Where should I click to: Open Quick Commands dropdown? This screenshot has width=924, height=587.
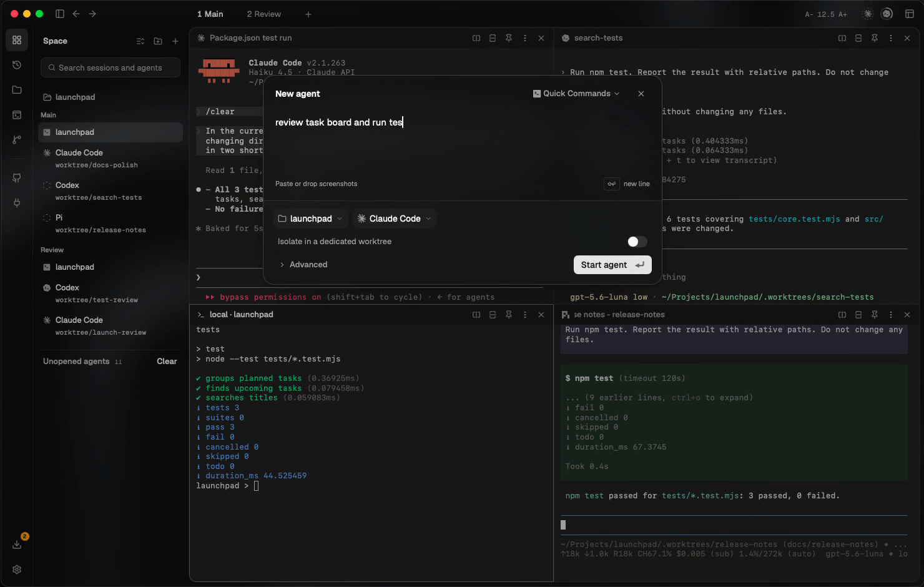pyautogui.click(x=576, y=94)
